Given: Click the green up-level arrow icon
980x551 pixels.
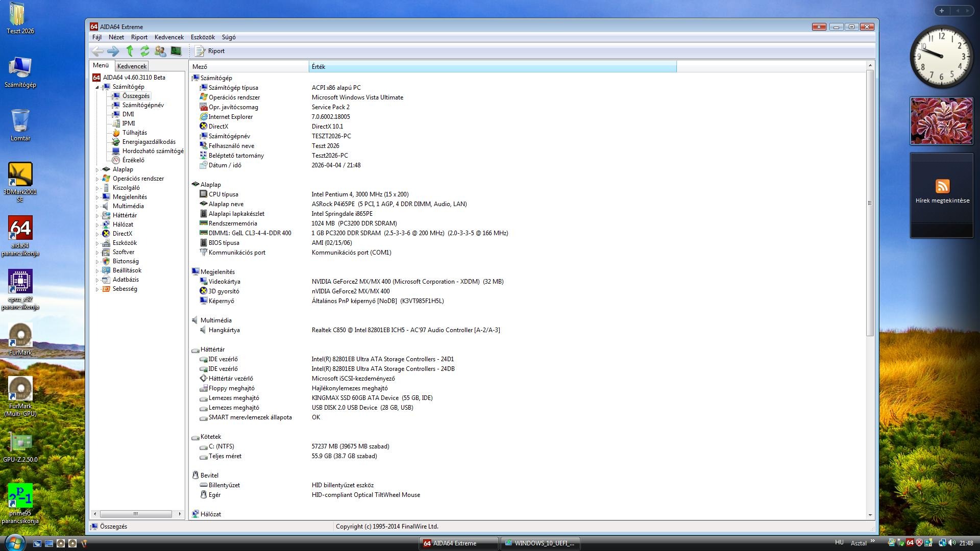Looking at the screenshot, I should pos(130,51).
